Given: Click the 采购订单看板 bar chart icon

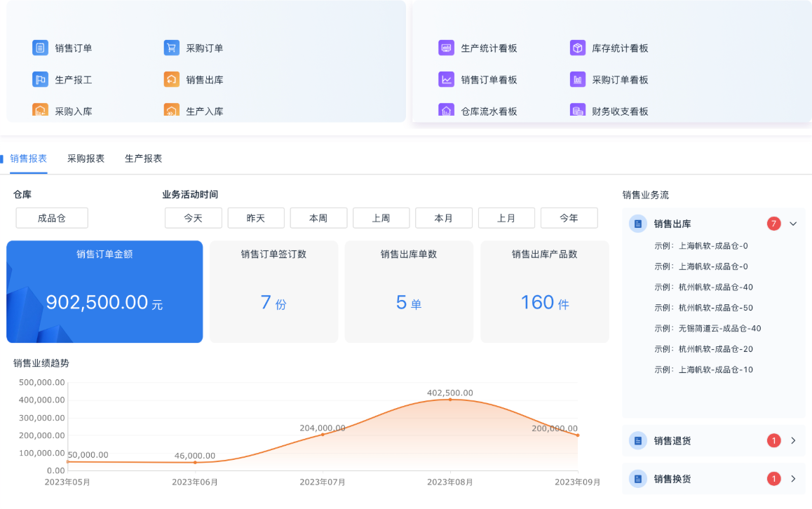Looking at the screenshot, I should 577,80.
